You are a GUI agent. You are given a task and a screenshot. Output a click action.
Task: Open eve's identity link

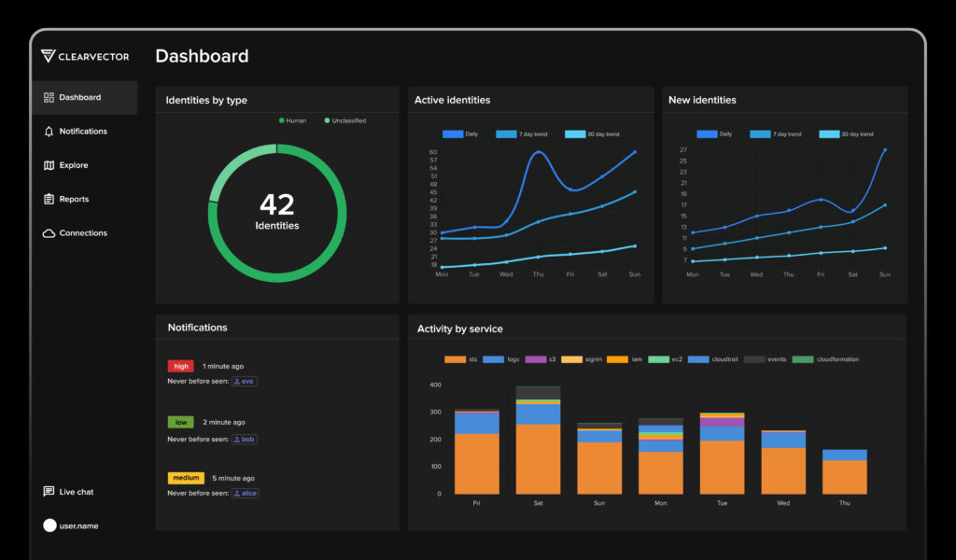click(x=244, y=381)
